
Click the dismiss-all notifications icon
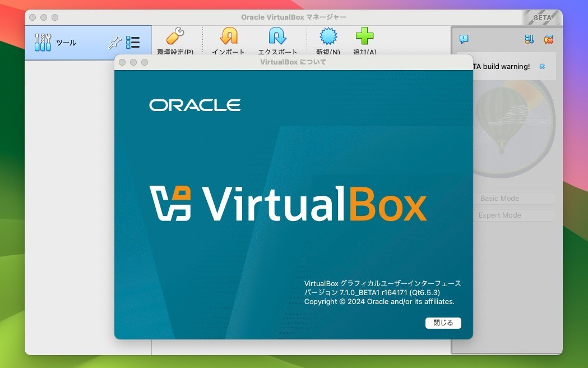click(548, 39)
